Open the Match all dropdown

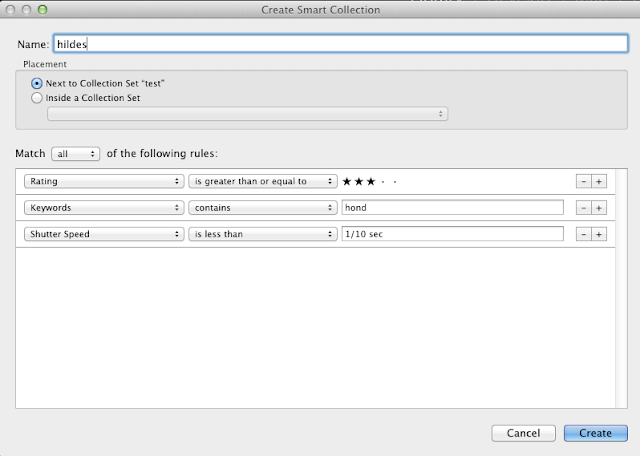tap(76, 153)
